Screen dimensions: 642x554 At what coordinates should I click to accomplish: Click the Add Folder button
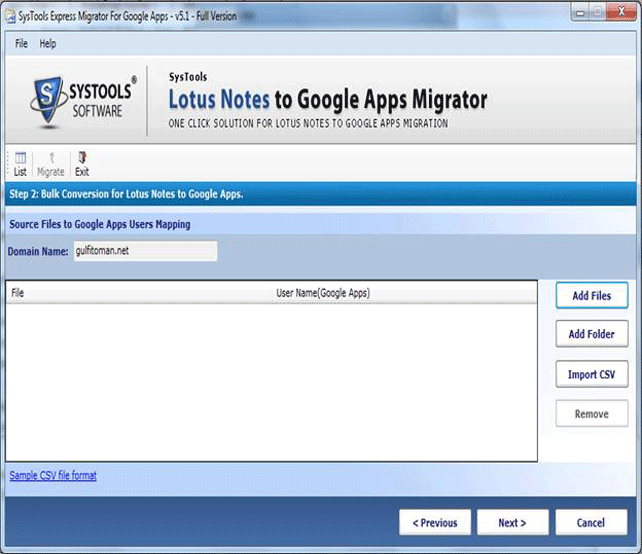pos(592,334)
